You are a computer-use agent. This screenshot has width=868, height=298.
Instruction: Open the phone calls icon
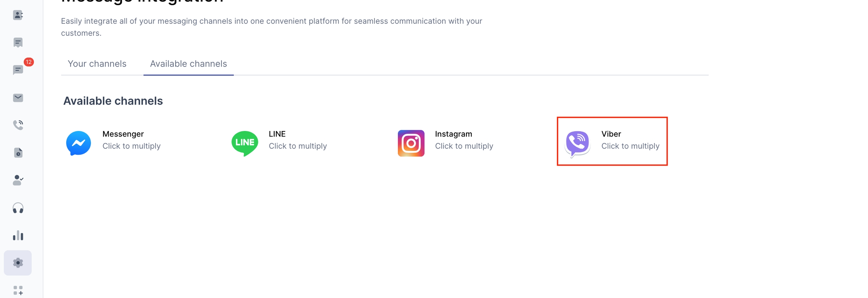18,125
